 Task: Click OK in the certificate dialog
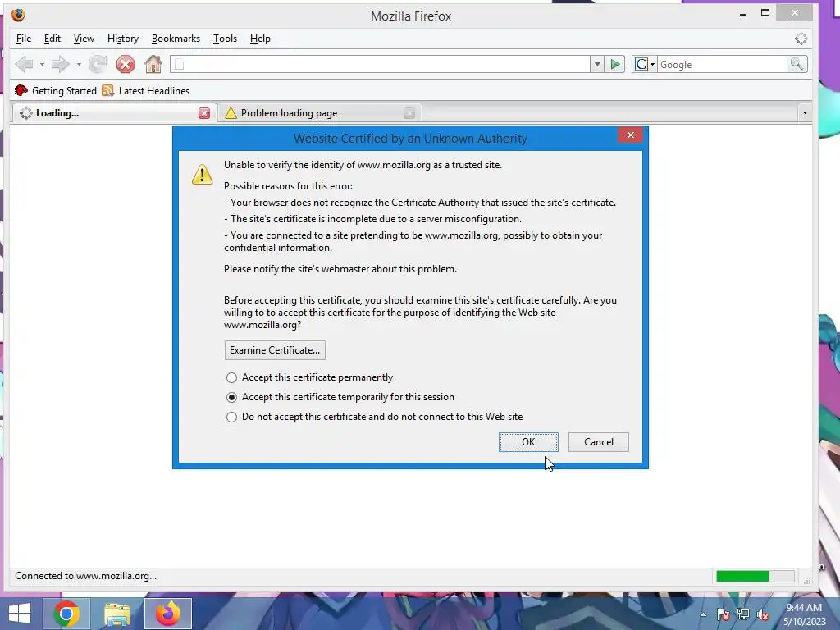point(528,442)
